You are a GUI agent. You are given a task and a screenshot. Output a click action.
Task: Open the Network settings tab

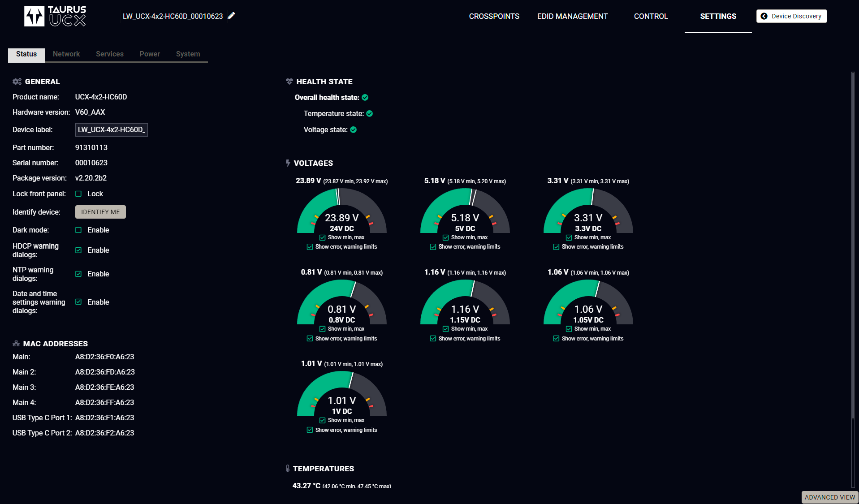coord(66,54)
